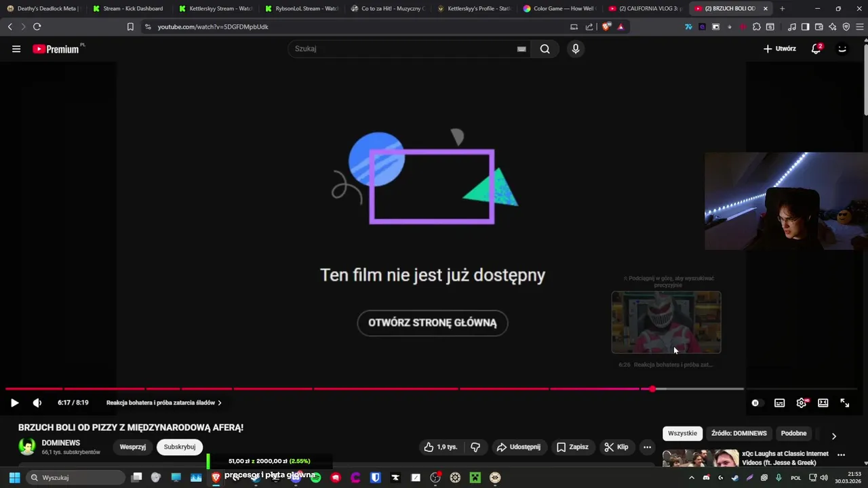Open volume control in system tray

pos(824,477)
